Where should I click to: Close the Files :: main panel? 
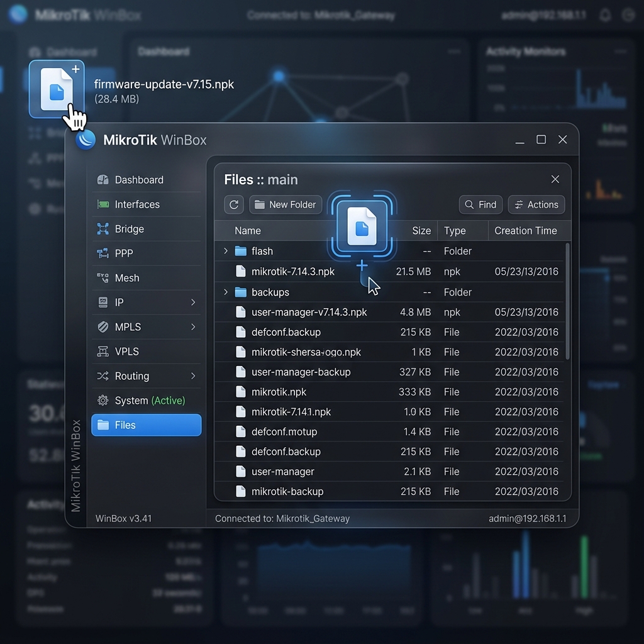(555, 179)
